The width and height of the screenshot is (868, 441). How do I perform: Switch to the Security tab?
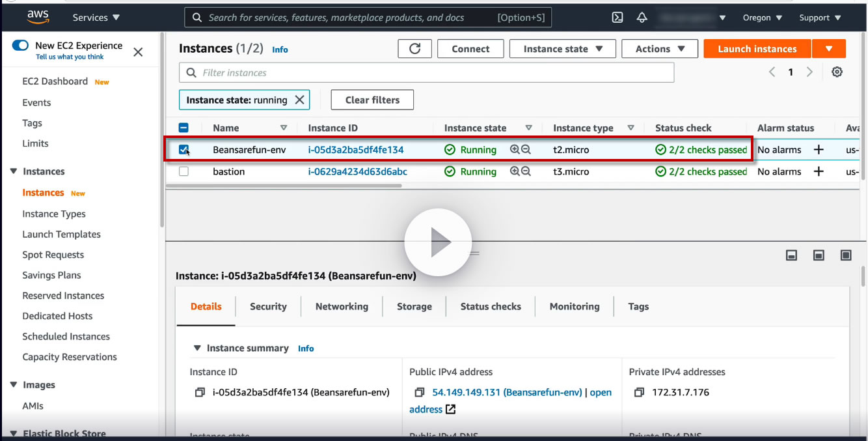pyautogui.click(x=268, y=307)
